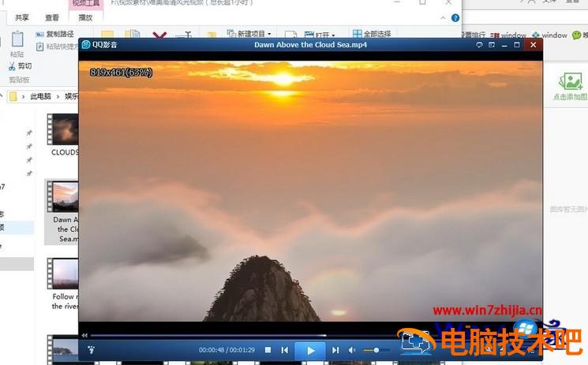Skip to the next video track
588x365 pixels.
pos(335,350)
